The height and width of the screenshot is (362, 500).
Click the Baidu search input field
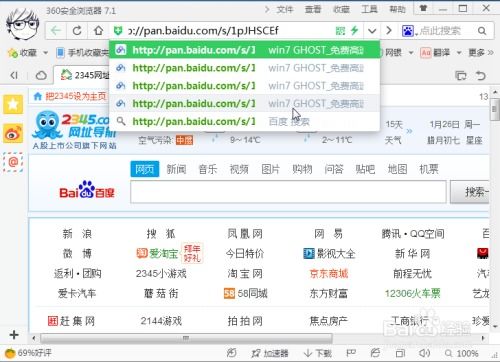288,192
